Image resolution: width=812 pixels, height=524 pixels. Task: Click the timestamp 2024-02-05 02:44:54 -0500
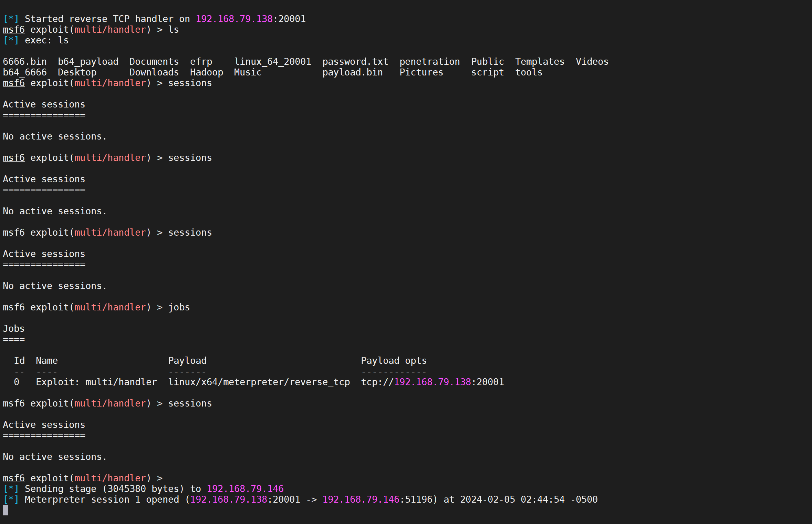[529, 500]
